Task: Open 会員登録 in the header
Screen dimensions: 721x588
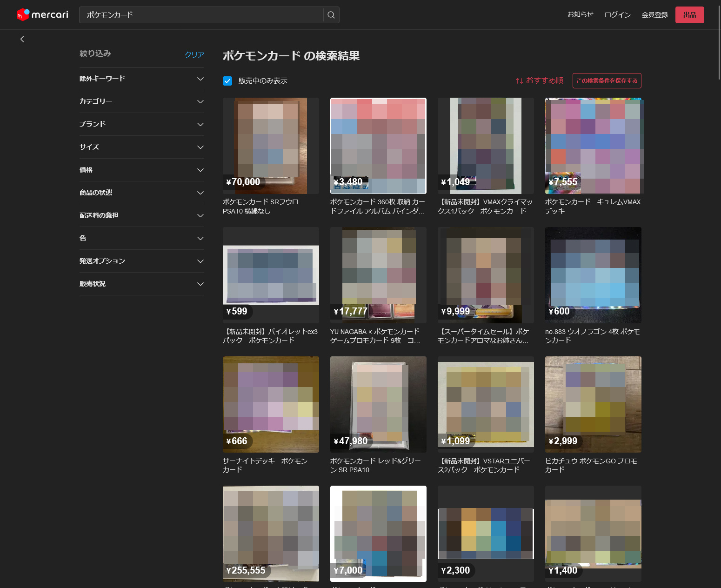Action: pyautogui.click(x=654, y=15)
